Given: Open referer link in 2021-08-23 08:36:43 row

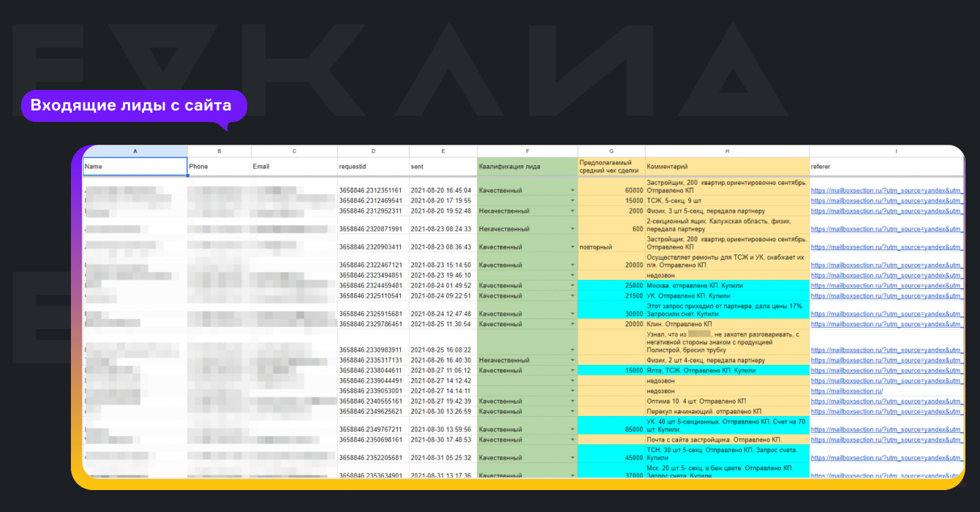Looking at the screenshot, I should coord(887,247).
